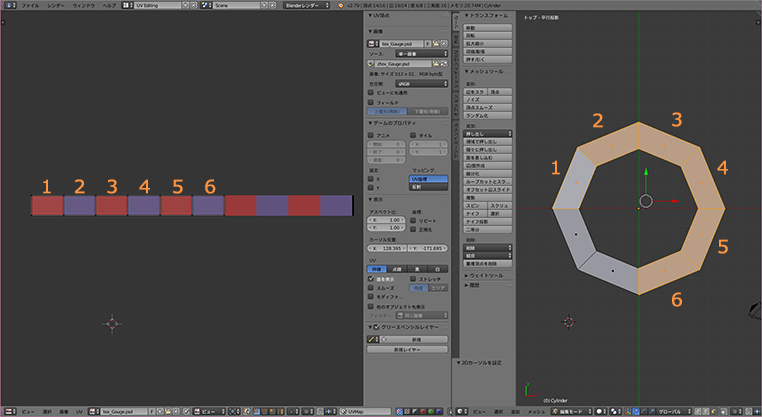Viewport: 762px width, 417px height.
Task: Enable ビューにも適用 checkbox
Action: [x=371, y=92]
